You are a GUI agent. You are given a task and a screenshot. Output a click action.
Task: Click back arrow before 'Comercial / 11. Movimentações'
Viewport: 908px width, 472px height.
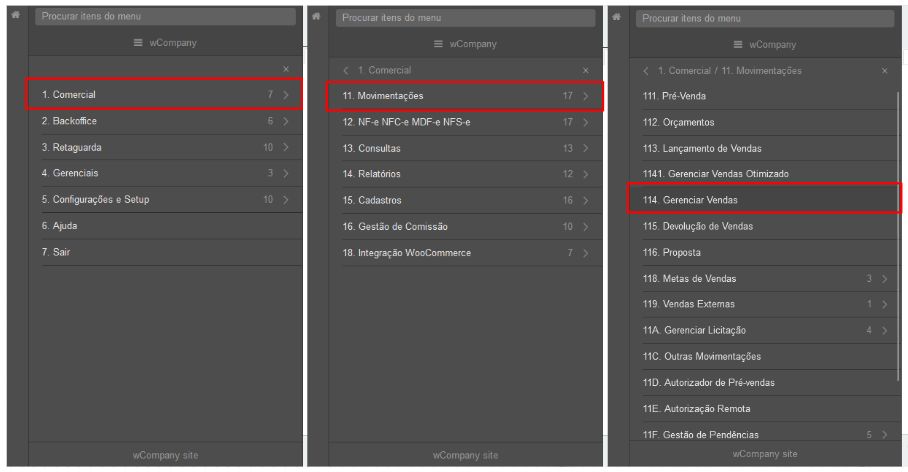coord(646,71)
